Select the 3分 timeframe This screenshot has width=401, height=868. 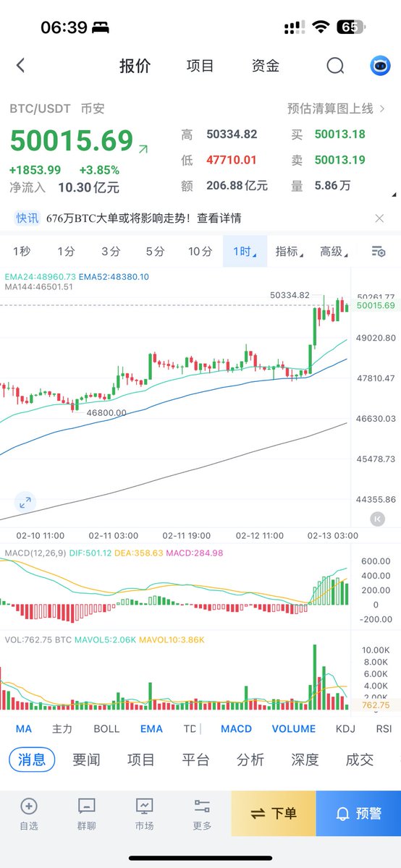coord(111,251)
